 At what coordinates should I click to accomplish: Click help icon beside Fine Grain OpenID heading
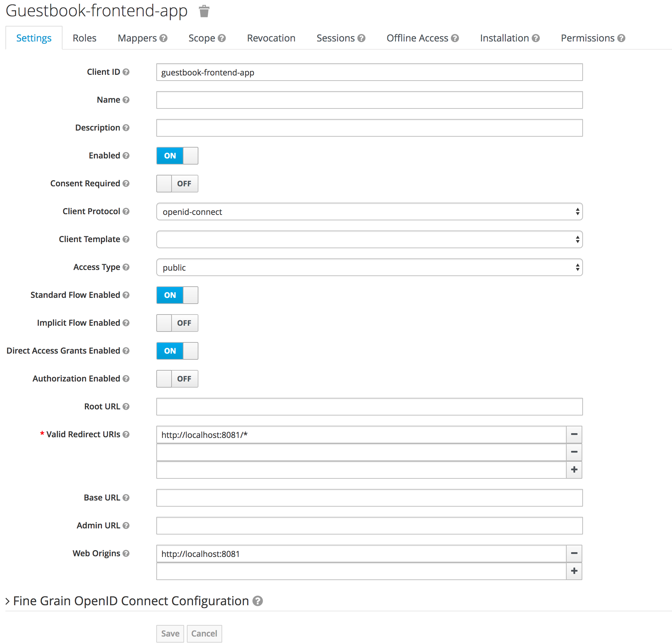click(258, 601)
